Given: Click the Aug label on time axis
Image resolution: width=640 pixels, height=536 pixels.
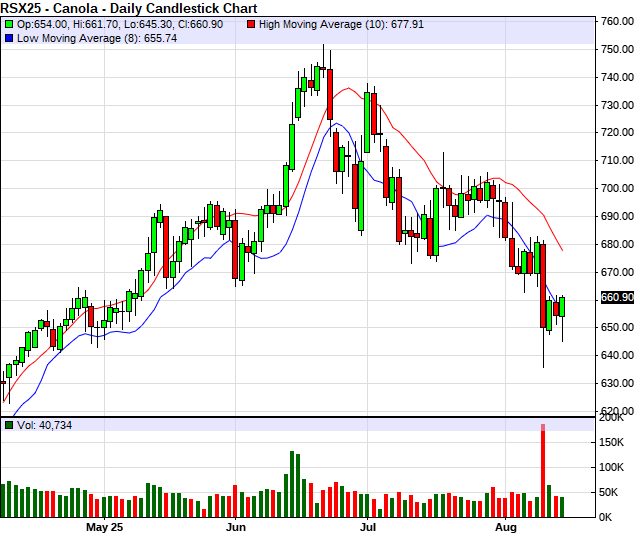Looking at the screenshot, I should point(506,526).
